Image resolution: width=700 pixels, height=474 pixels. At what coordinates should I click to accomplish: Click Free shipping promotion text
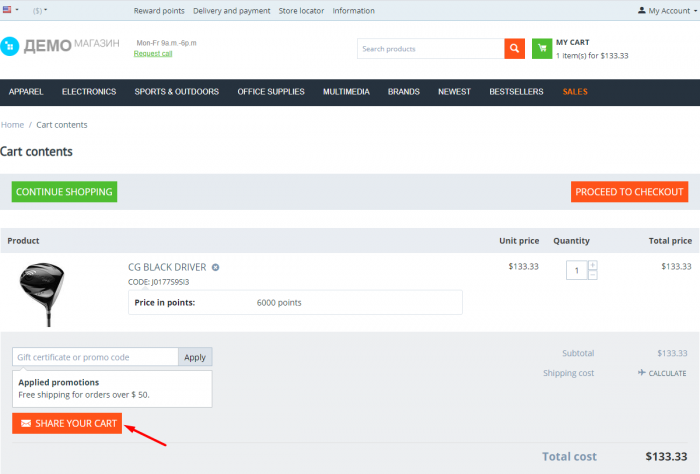(84, 395)
